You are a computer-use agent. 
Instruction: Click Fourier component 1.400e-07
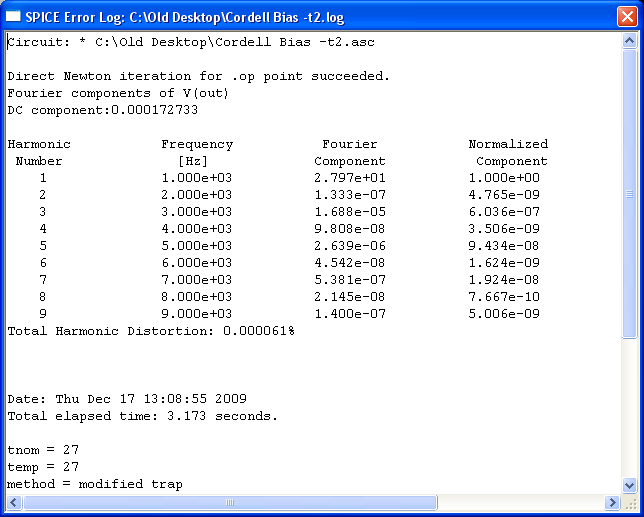coord(350,314)
